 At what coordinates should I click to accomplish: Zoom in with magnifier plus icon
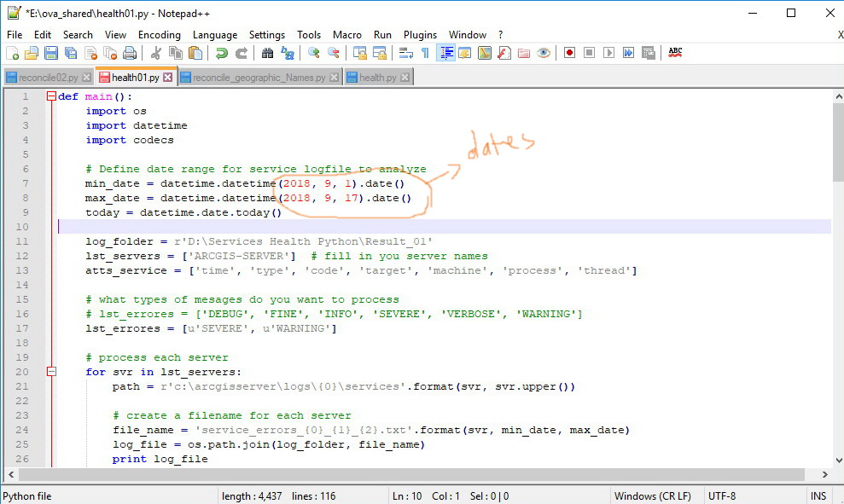[x=314, y=53]
